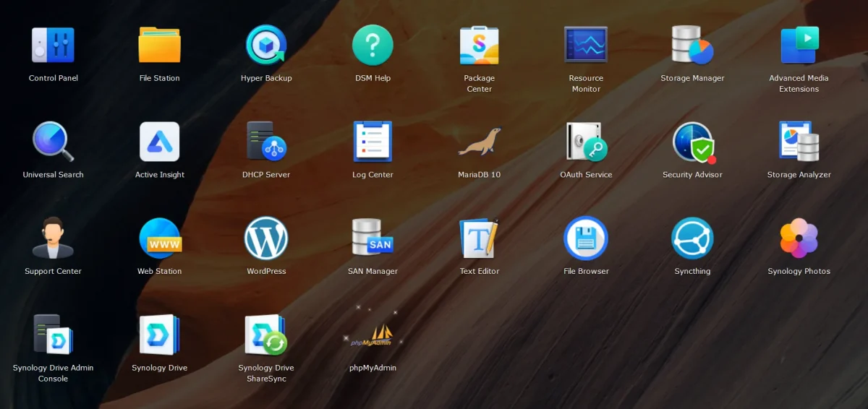Launch Package Center
868x409 pixels.
point(480,45)
